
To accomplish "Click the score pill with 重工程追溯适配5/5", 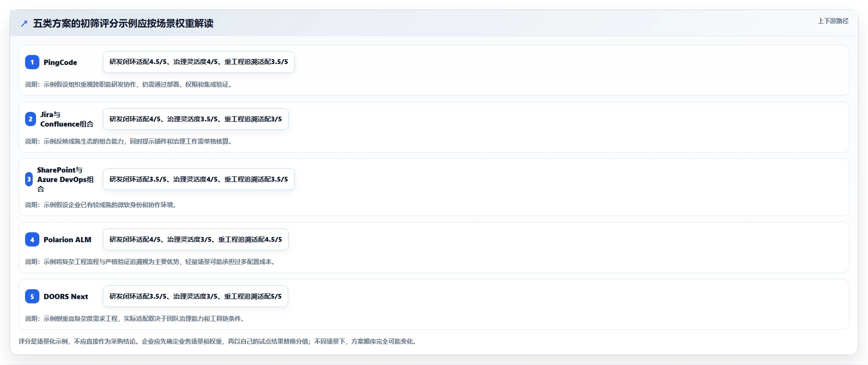I will (195, 296).
